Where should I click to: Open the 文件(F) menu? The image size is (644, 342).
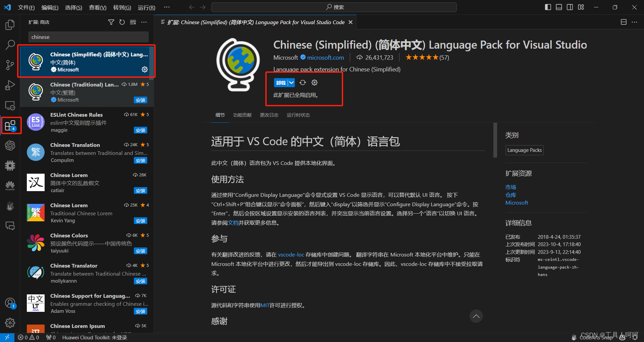[26, 7]
